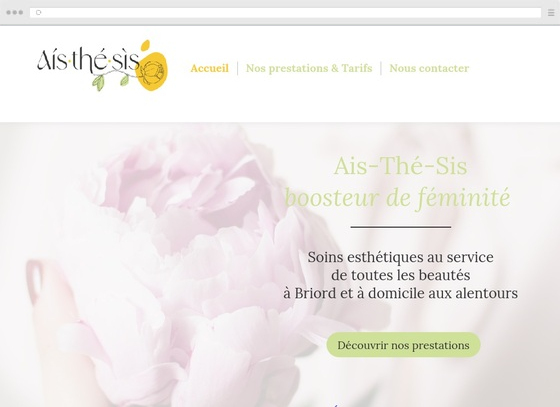Click the small orange petal above the logo

point(145,45)
